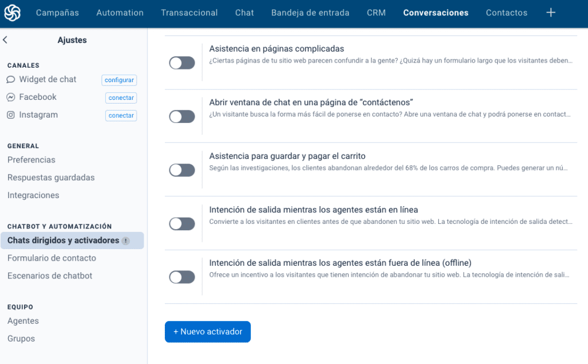588x364 pixels.
Task: Click the Instagram camera icon
Action: (x=11, y=115)
